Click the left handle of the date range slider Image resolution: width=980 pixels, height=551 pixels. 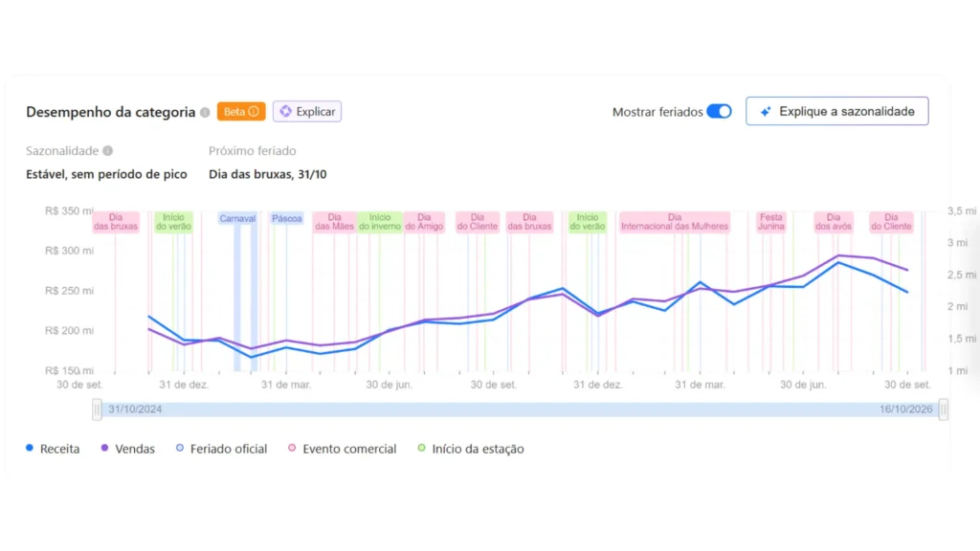pyautogui.click(x=97, y=409)
